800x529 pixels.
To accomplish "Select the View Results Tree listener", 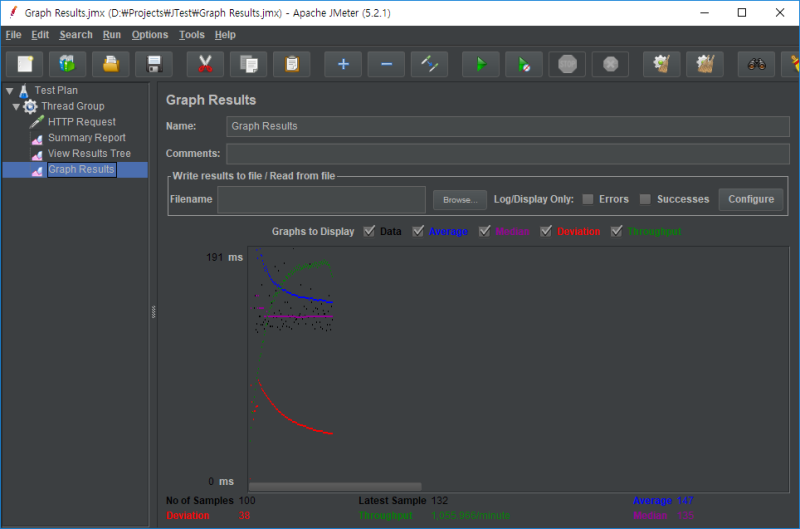I will click(x=89, y=154).
